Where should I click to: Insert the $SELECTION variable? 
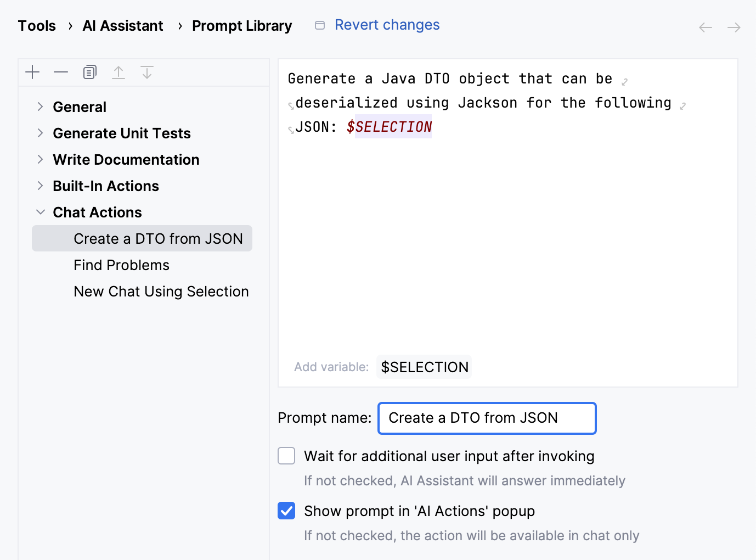(x=424, y=367)
